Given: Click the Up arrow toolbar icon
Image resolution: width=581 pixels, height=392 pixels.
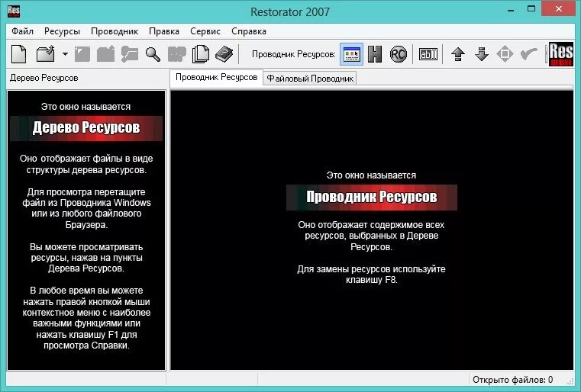Looking at the screenshot, I should [458, 54].
